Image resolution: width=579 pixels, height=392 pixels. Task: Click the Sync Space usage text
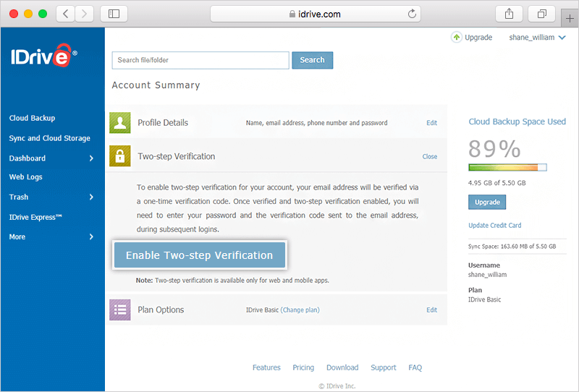(512, 246)
